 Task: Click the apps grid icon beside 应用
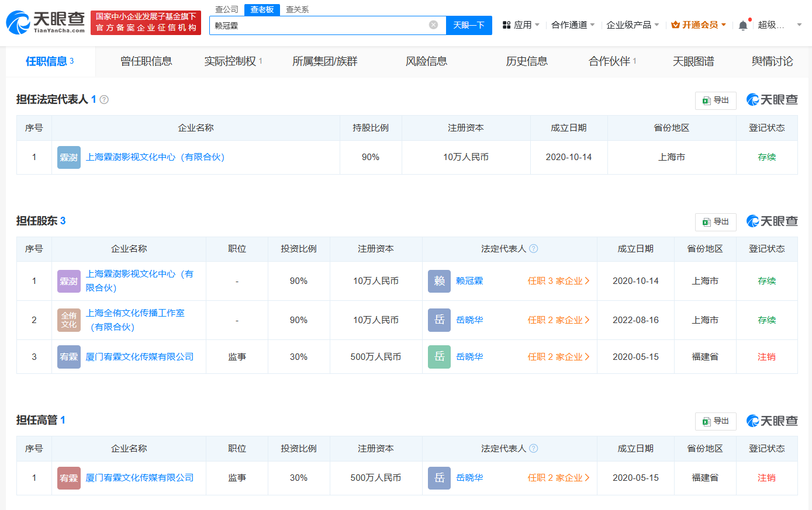click(x=508, y=24)
